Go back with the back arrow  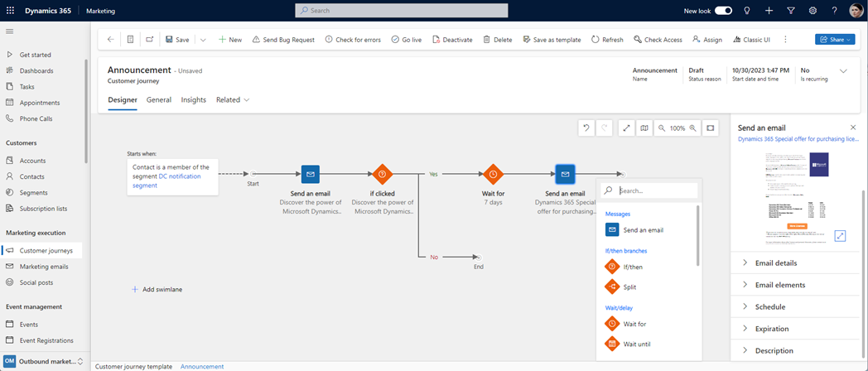(110, 40)
